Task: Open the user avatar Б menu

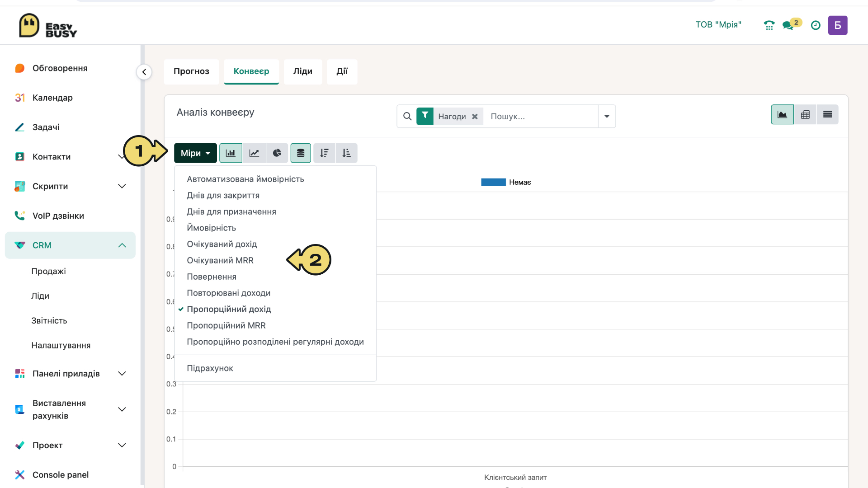Action: click(838, 25)
